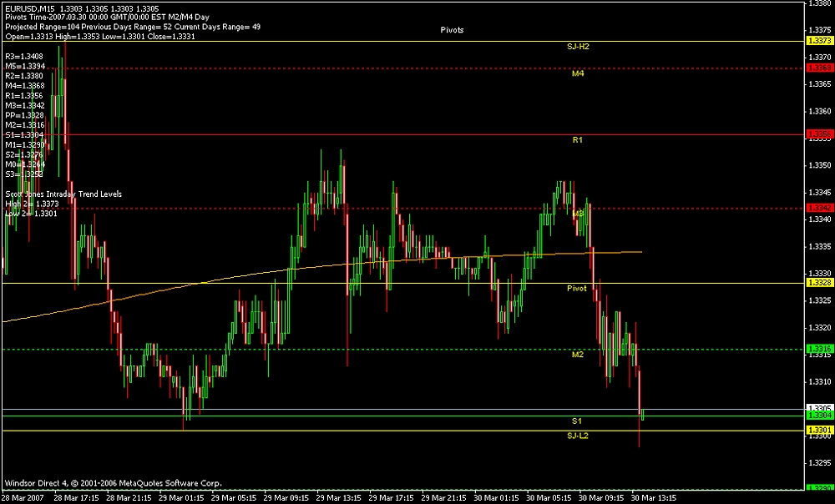Click the Windsor Direct 4 copyright text
Screen dimensions: 835x504
pyautogui.click(x=113, y=483)
